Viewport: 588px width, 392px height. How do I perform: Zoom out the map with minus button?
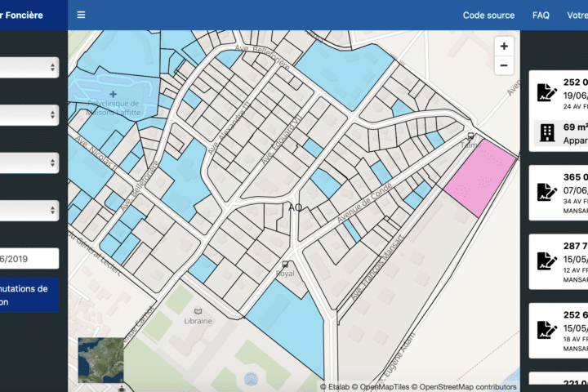(x=504, y=65)
